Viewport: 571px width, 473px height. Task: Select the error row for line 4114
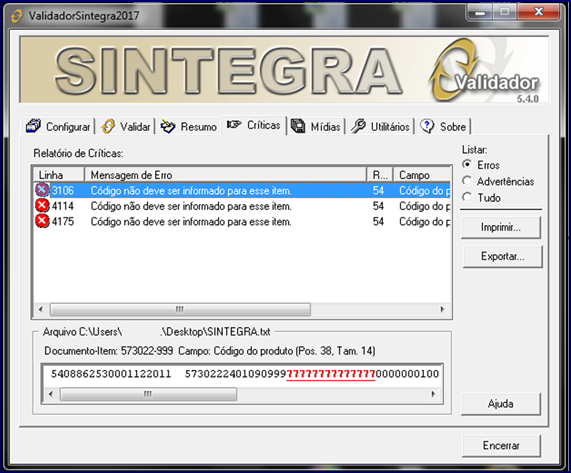(x=242, y=206)
